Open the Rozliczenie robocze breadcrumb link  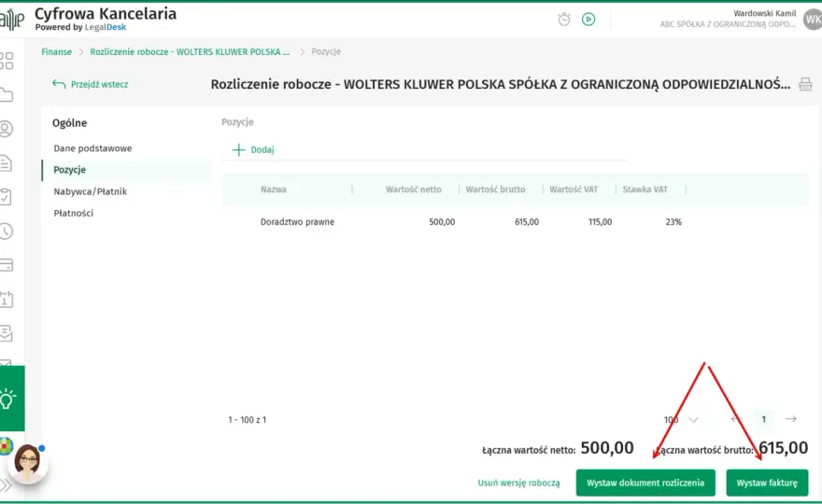[190, 52]
